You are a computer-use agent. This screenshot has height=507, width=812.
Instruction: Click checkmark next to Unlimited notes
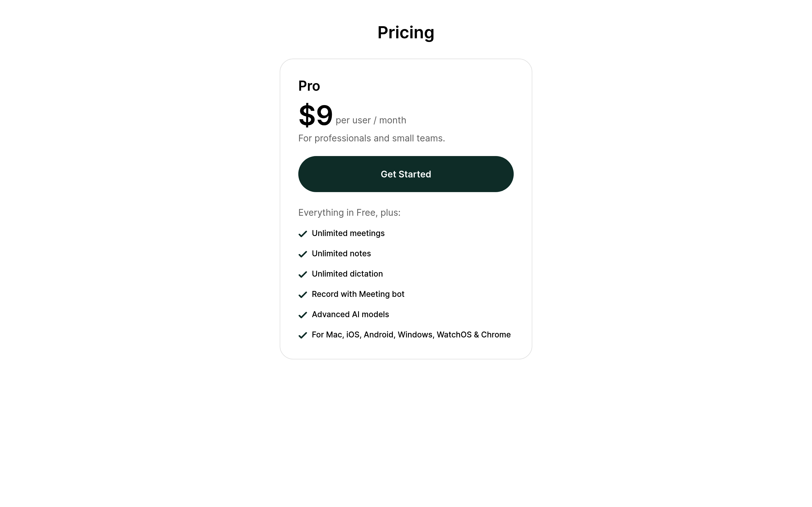point(303,254)
